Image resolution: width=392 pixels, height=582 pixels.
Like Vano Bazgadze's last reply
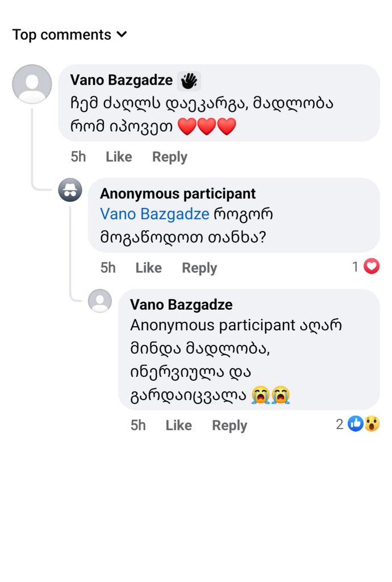pyautogui.click(x=178, y=425)
